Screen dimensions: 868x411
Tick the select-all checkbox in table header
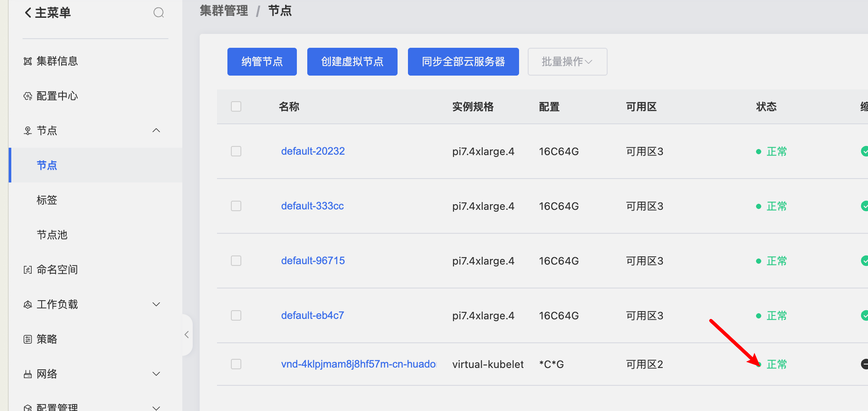pos(236,106)
